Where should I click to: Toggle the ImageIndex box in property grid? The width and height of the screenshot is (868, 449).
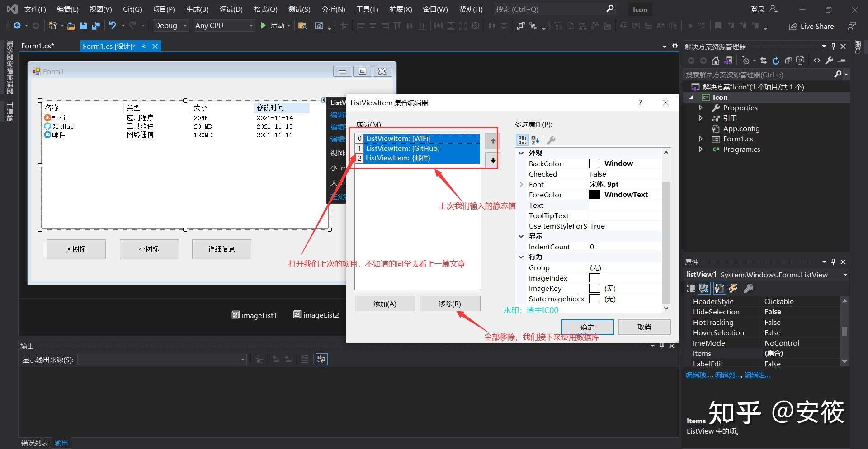[x=594, y=278]
